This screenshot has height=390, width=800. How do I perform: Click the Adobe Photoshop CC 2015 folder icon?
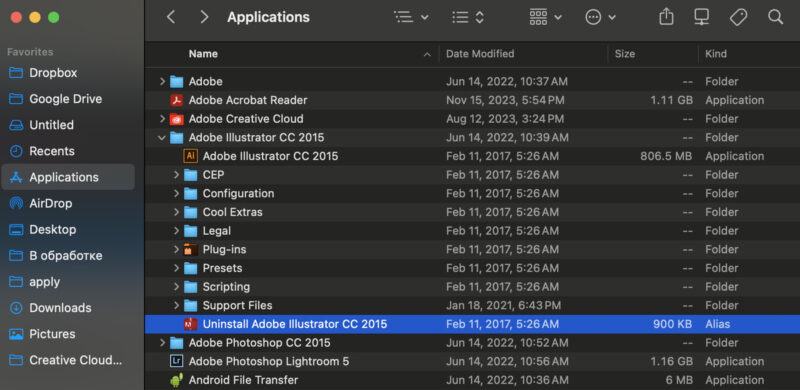tap(177, 343)
